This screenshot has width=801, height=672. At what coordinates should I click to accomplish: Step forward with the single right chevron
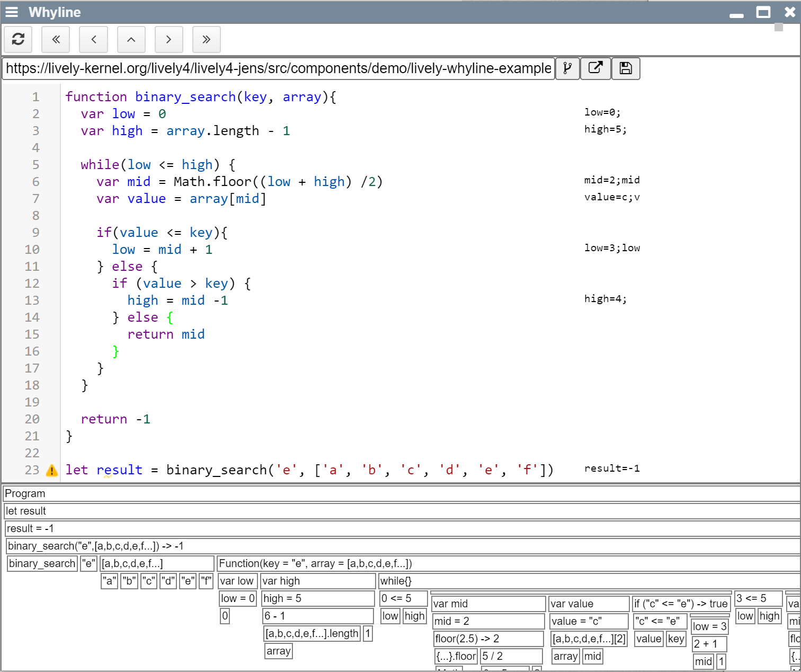168,39
